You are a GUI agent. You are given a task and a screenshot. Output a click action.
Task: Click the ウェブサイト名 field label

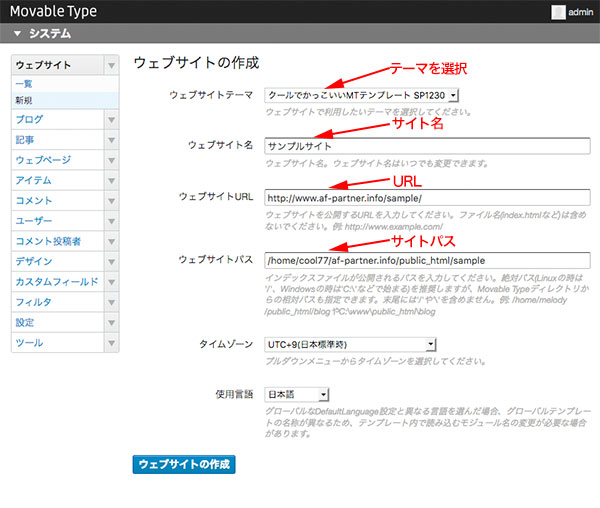[x=220, y=145]
